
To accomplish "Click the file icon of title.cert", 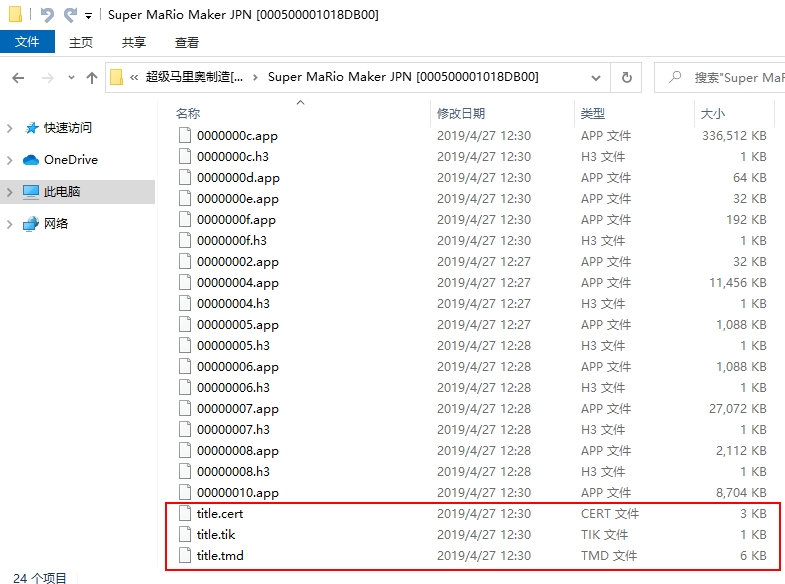I will (x=185, y=513).
